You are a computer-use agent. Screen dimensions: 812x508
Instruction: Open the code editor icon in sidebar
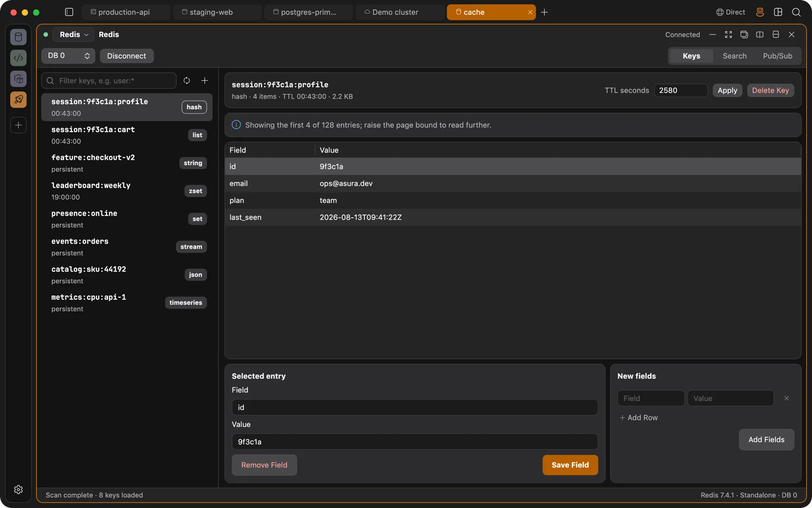tap(18, 58)
